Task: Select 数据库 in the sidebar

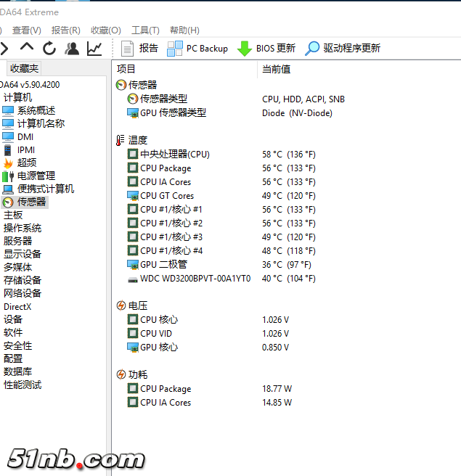Action: click(17, 372)
